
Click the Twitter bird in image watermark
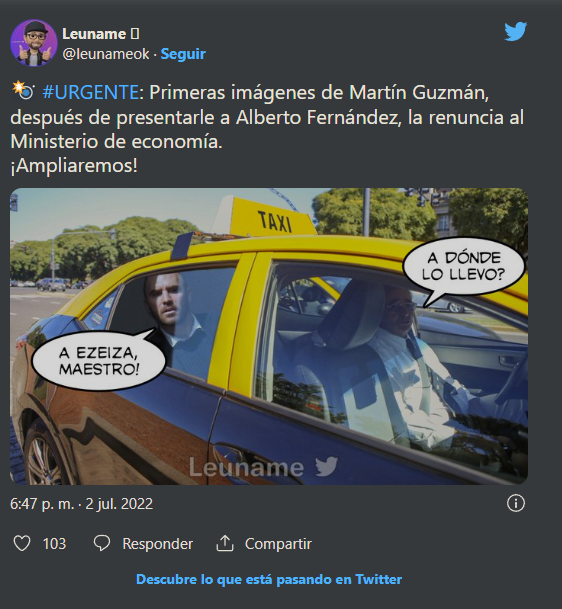pyautogui.click(x=326, y=466)
